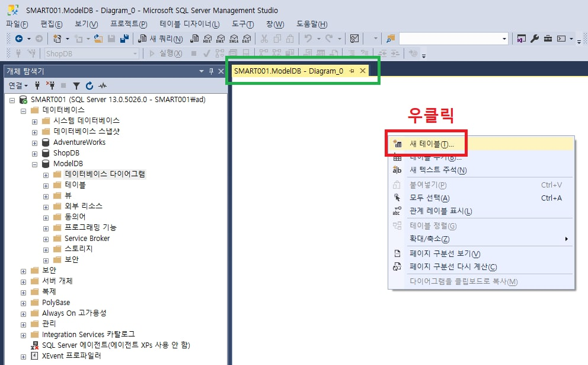The image size is (588, 365).
Task: Click the 연결 connect dropdown in Object Explorer
Action: coord(18,85)
